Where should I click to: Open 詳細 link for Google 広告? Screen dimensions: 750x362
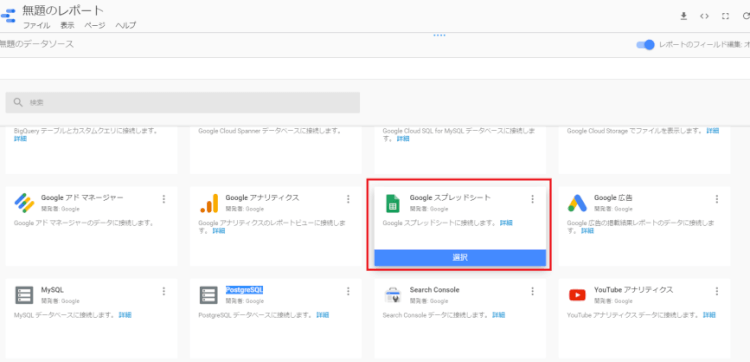tap(587, 231)
